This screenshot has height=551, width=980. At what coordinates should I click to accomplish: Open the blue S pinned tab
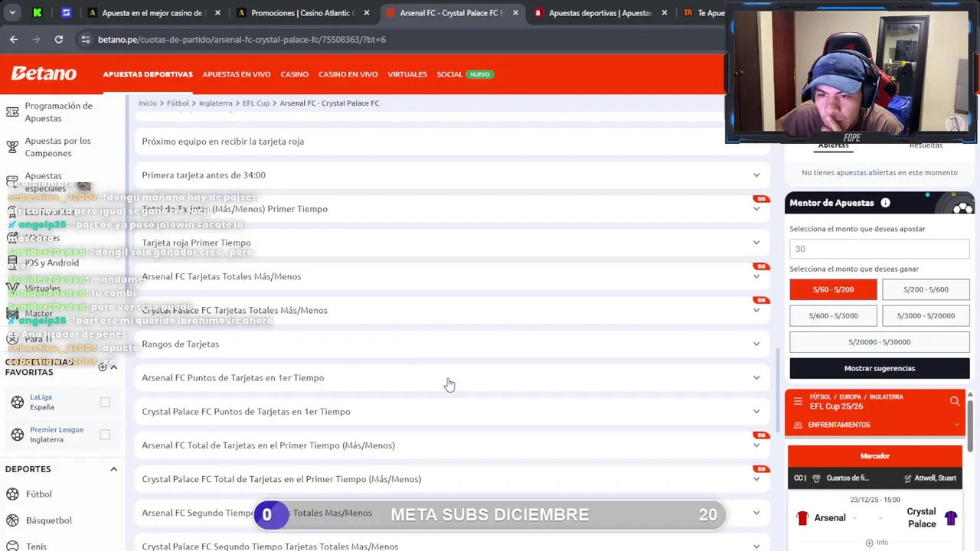click(66, 13)
